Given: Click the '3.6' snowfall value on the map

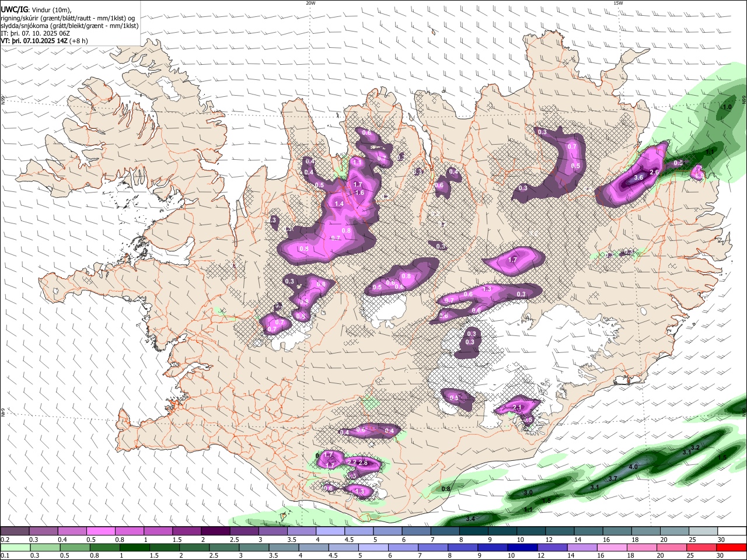Looking at the screenshot, I should (638, 177).
